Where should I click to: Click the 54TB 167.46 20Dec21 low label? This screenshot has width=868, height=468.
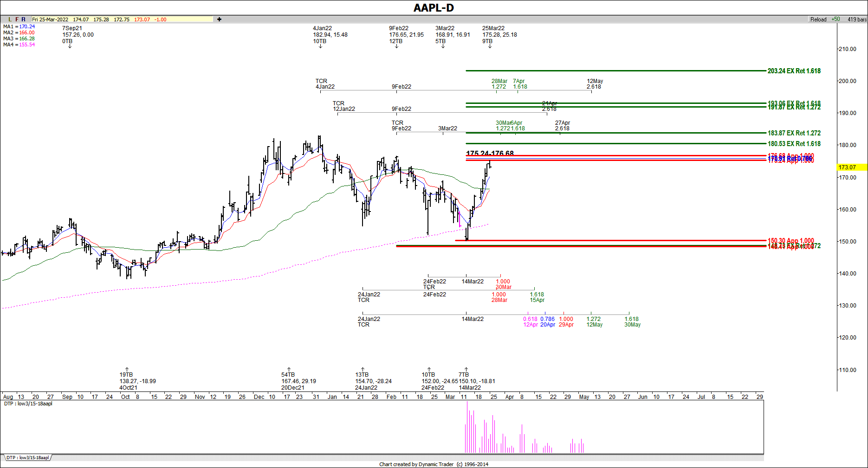click(298, 381)
